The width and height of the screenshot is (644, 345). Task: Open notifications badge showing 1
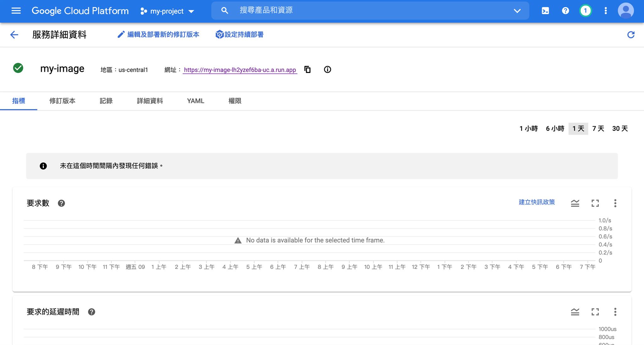coord(585,11)
